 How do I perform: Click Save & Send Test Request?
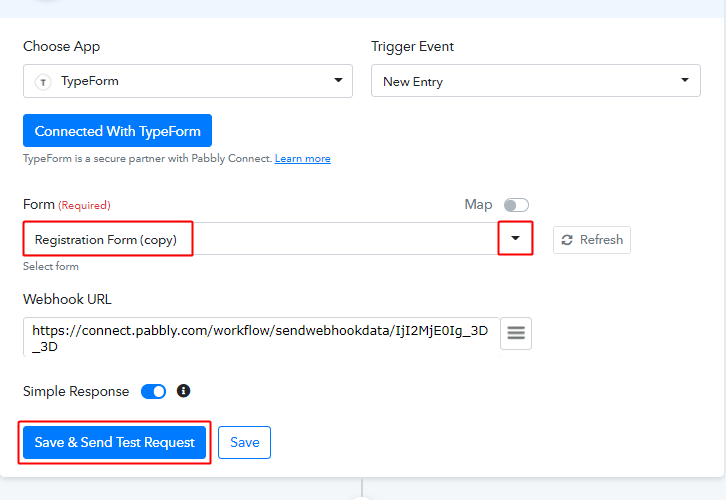(114, 443)
